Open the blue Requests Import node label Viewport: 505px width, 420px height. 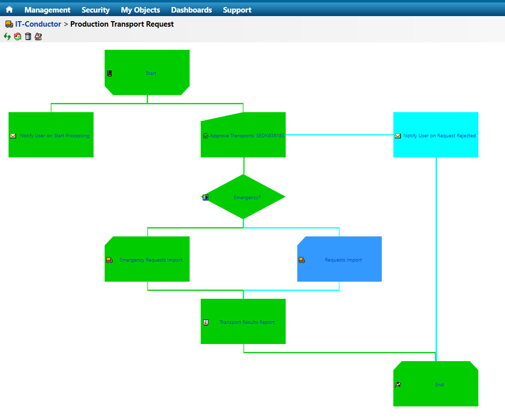344,260
